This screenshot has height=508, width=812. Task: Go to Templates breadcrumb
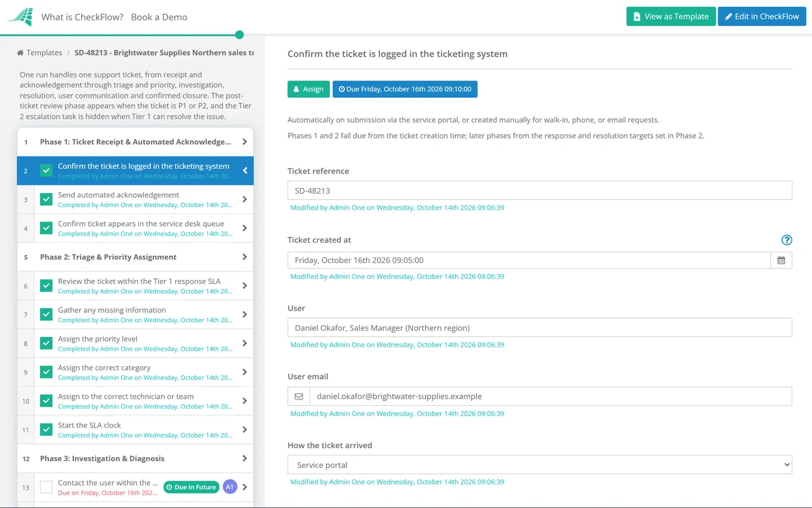tap(44, 53)
